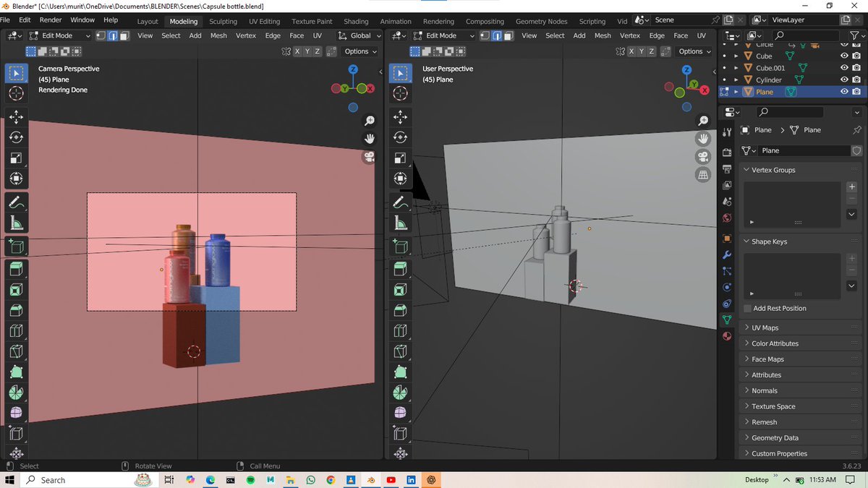Toggle Z mirror axis in right viewport
This screenshot has height=488, width=868.
652,51
